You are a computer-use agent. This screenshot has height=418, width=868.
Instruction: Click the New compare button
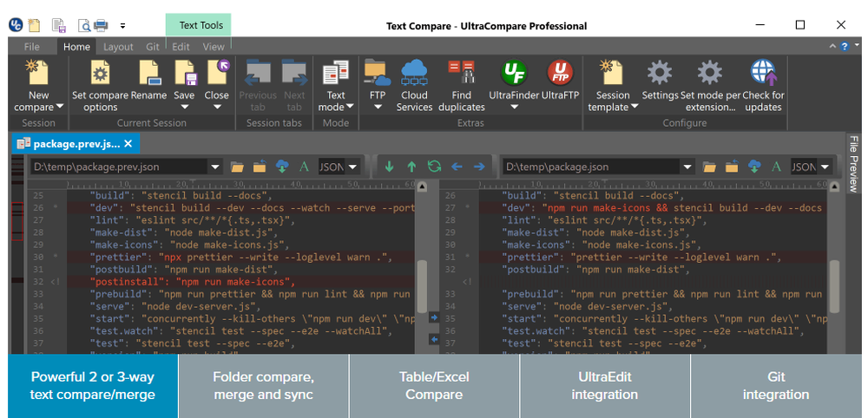coord(39,86)
